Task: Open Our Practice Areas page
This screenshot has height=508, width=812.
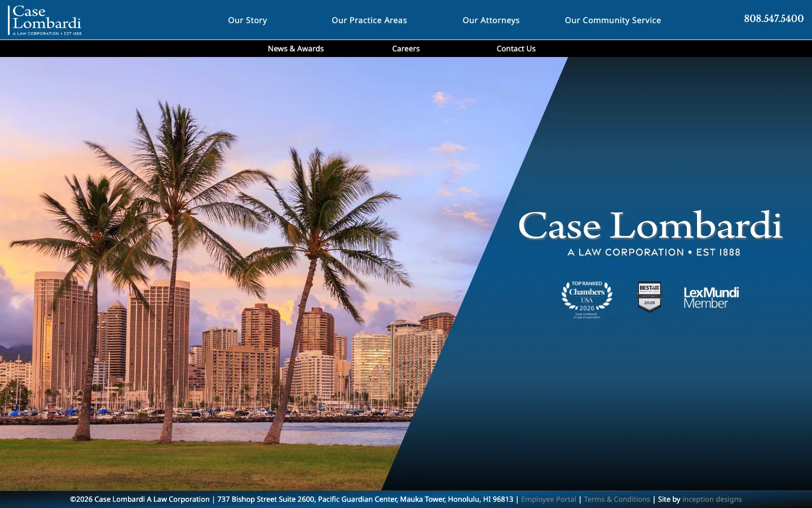Action: [369, 20]
